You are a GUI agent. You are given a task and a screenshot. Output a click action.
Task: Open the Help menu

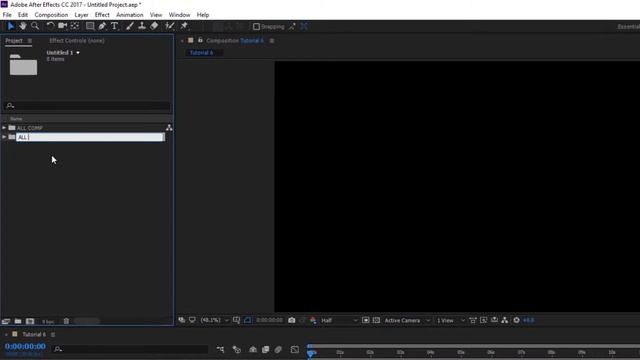(x=202, y=15)
